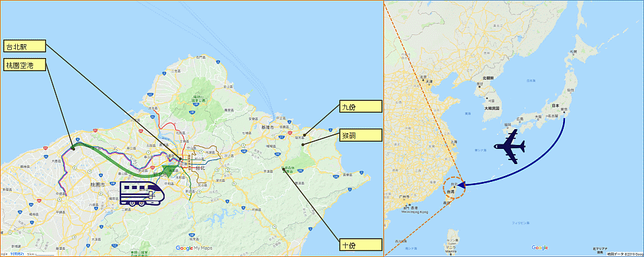Click the blue arrowhead pointing at Taiwan
644x257 pixels.
click(461, 185)
